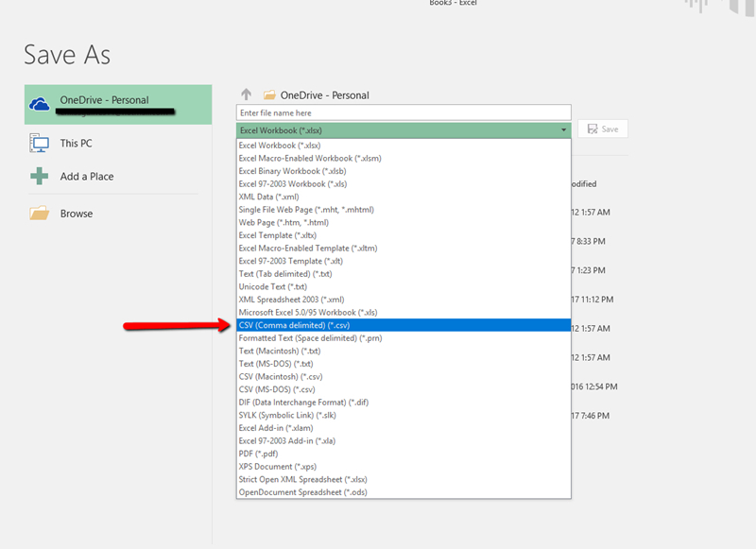Pick Text (MS-DOS) (*.txt)
This screenshot has width=756, height=549.
(x=404, y=364)
